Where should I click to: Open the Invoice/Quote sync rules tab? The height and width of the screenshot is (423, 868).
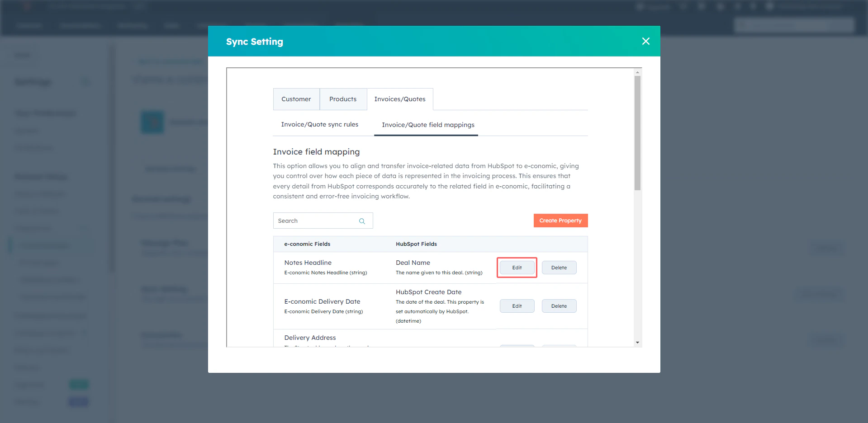click(319, 124)
